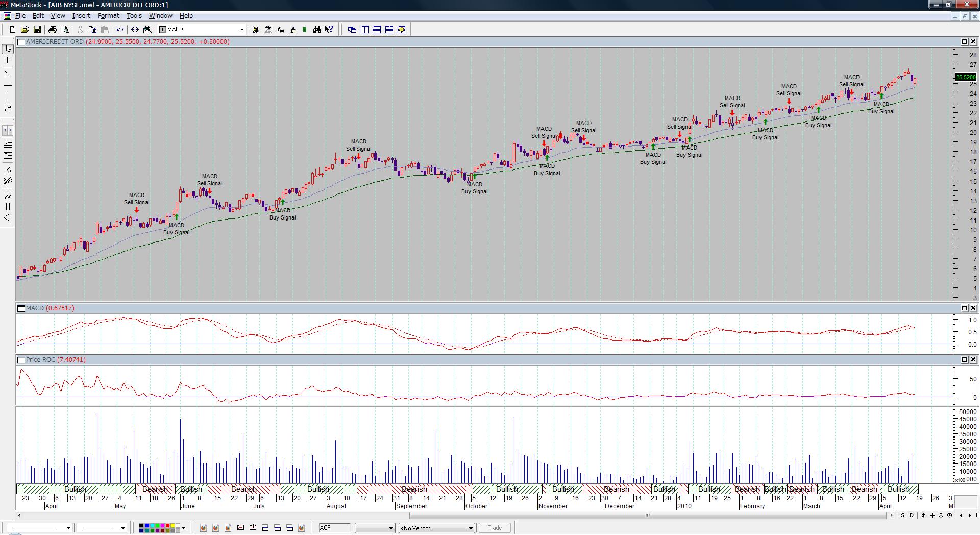Click the vertical line drawing tool

point(8,96)
